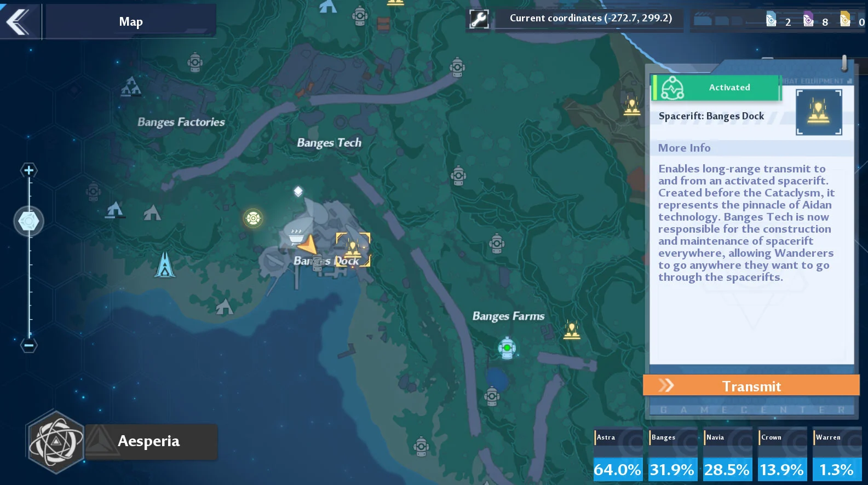Zoom in with the plus button
868x485 pixels.
pyautogui.click(x=28, y=170)
